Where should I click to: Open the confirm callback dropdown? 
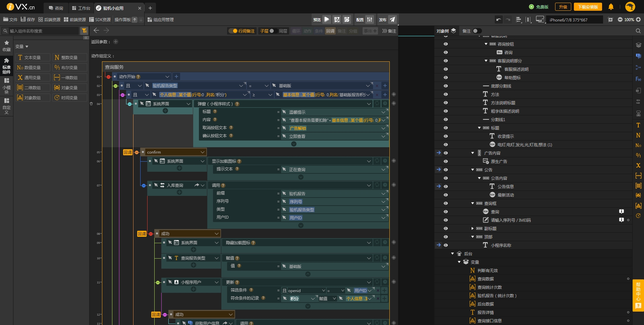coord(203,152)
